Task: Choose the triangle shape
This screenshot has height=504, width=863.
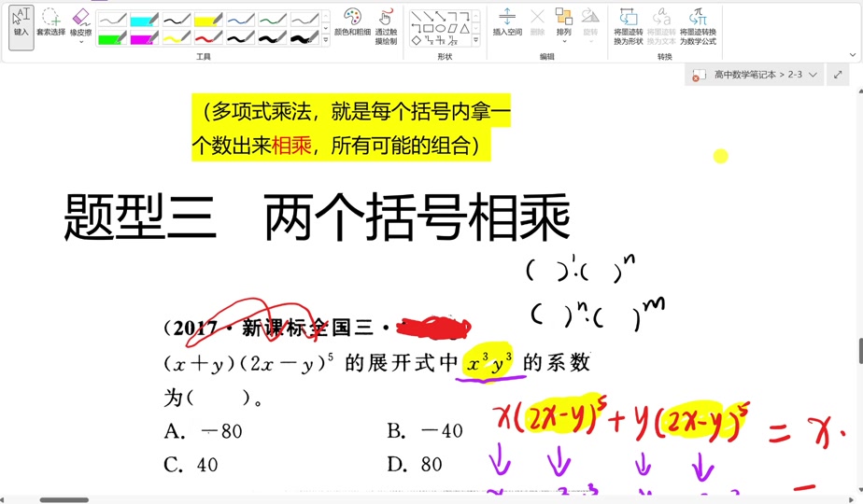Action: pyautogui.click(x=464, y=28)
